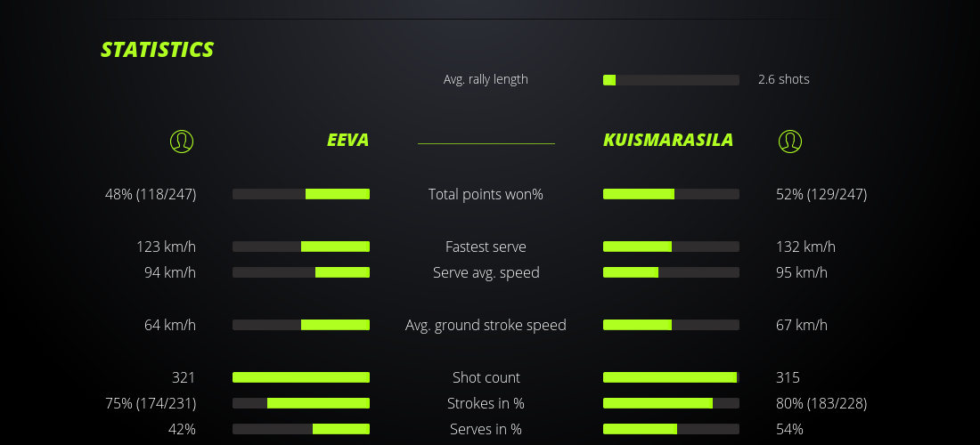The height and width of the screenshot is (445, 980).
Task: Click Eeva's Serve avg. speed bar
Action: click(301, 272)
